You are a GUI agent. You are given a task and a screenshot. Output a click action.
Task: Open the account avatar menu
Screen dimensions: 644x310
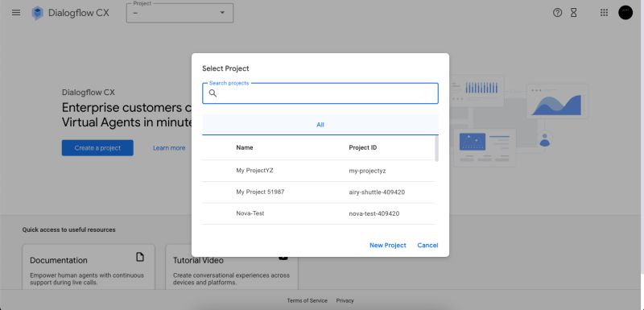(x=625, y=12)
